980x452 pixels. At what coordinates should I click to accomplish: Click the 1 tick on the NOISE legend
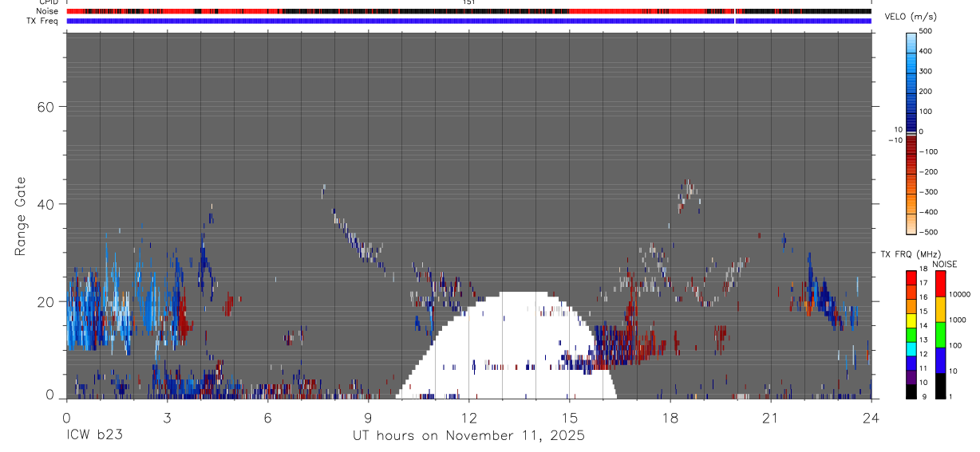(950, 397)
